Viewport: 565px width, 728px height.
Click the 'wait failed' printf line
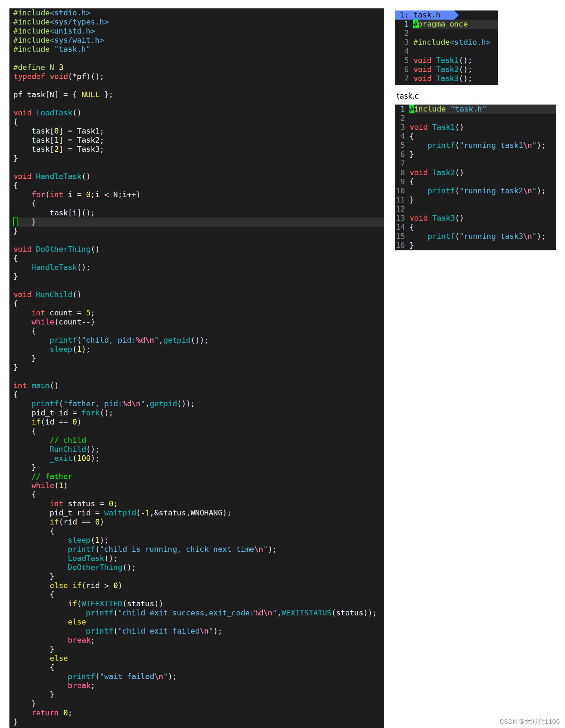point(122,677)
